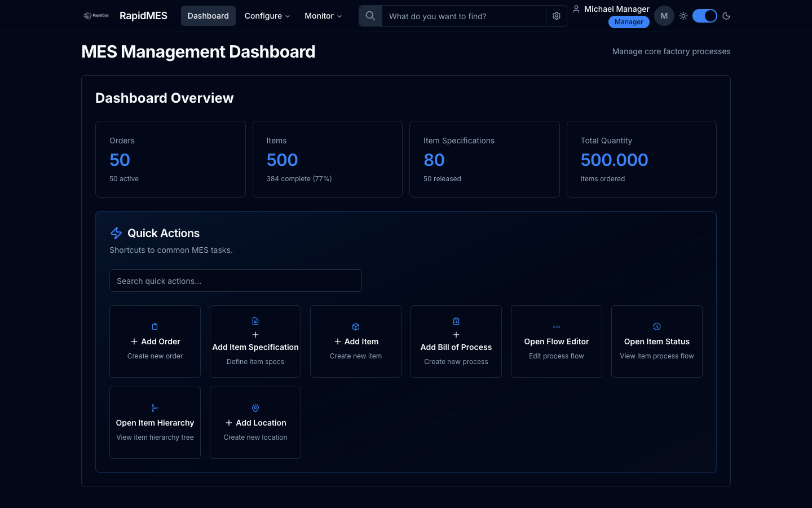Screen dimensions: 812x508
Task: Click the 500.000 total quantity value
Action: 615,160
